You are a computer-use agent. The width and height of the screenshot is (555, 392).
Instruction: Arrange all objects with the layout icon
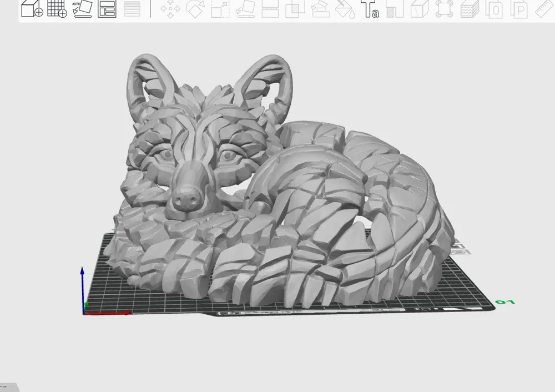click(x=107, y=8)
